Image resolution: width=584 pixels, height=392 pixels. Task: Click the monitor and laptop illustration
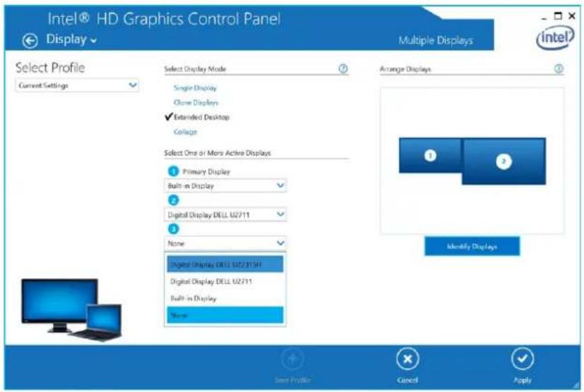[71, 310]
